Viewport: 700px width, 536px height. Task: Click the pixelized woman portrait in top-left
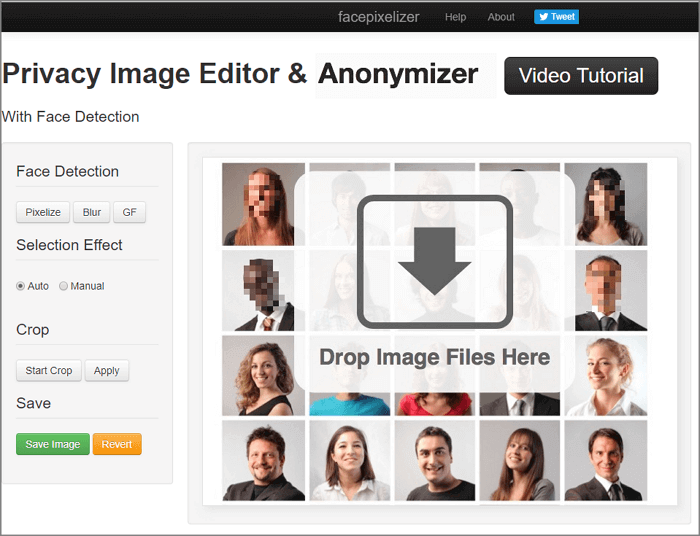(x=263, y=204)
